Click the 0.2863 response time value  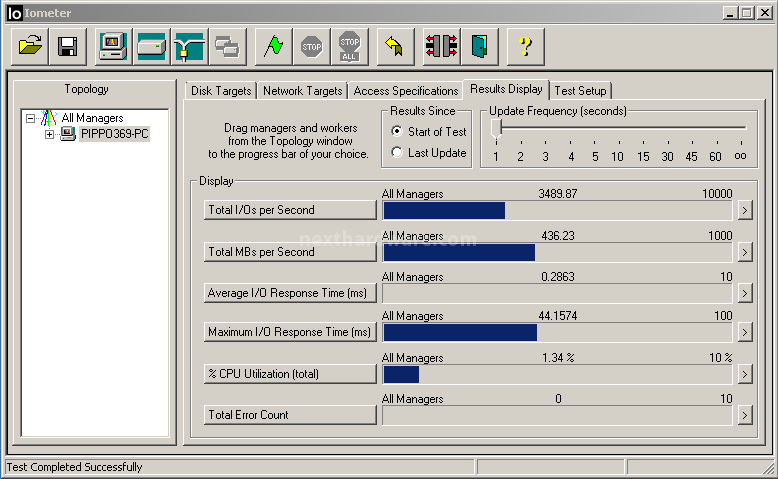(558, 276)
